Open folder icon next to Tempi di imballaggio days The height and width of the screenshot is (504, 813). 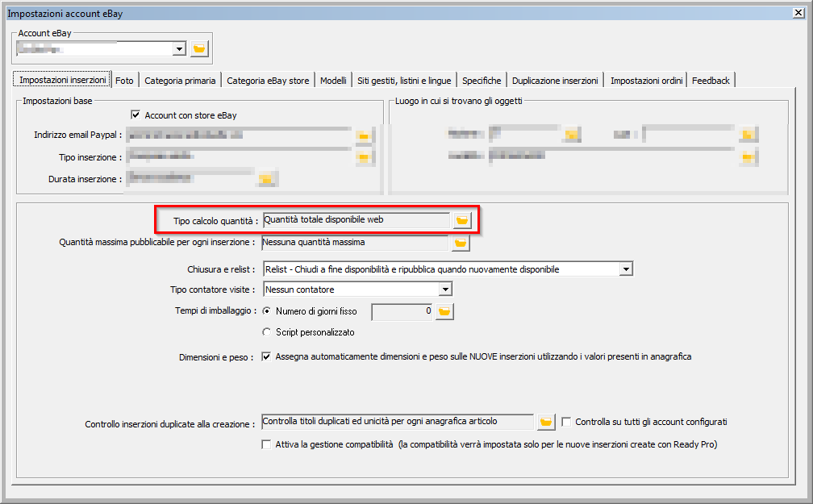coord(444,311)
